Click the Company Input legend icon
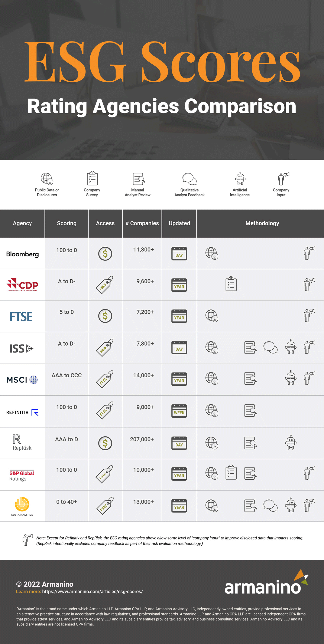The height and width of the screenshot is (644, 324). coord(283,179)
